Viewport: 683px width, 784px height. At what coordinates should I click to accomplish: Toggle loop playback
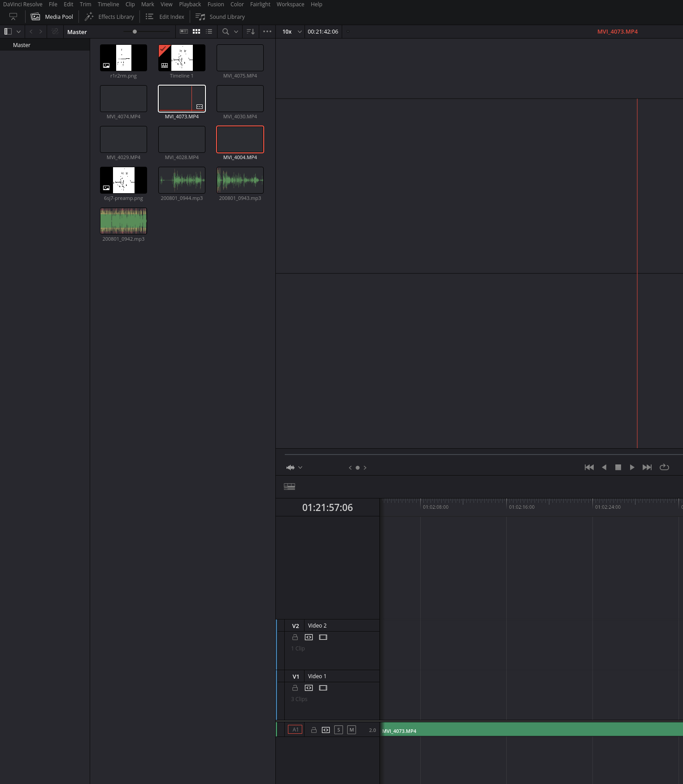click(x=664, y=467)
